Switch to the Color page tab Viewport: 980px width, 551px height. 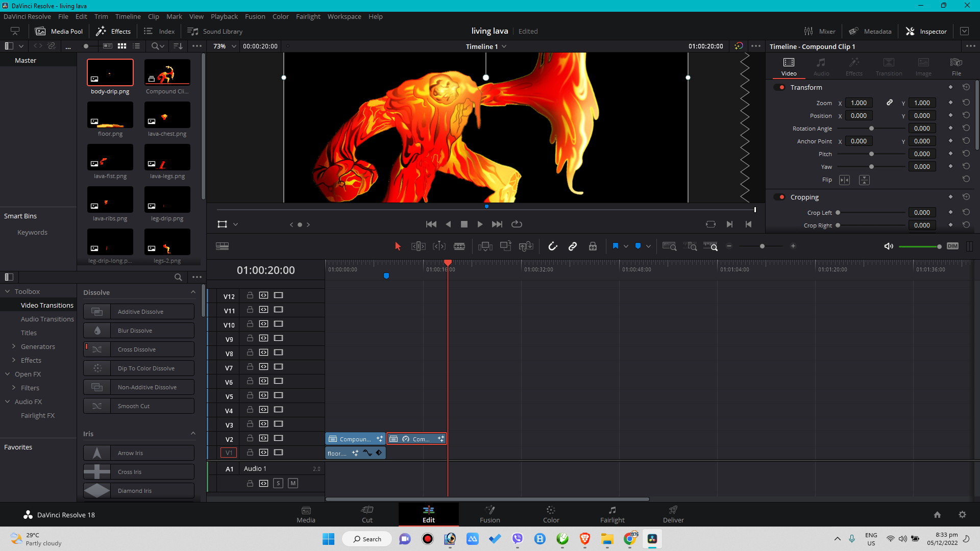coord(551,514)
